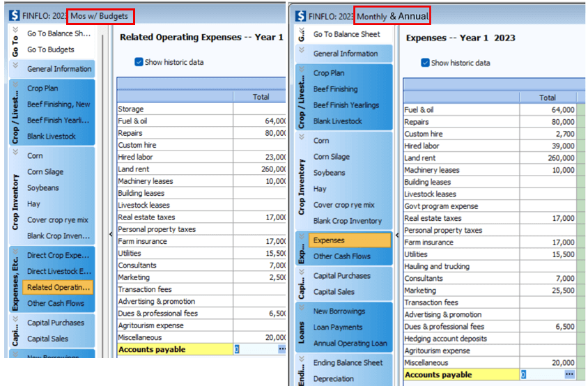
Task: Click FINFLO app icon in left window
Action: (x=14, y=16)
